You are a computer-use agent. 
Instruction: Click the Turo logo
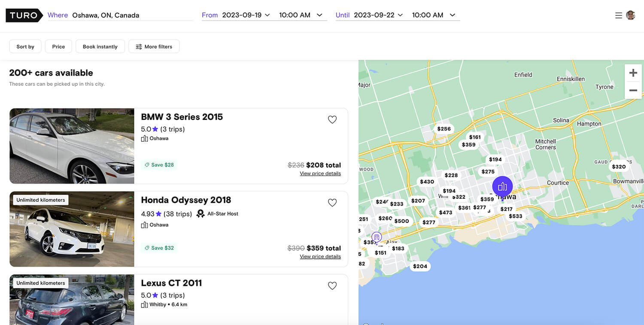pyautogui.click(x=24, y=15)
